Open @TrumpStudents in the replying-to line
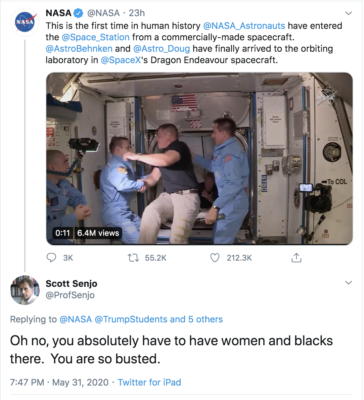The height and width of the screenshot is (400, 364). 131,319
